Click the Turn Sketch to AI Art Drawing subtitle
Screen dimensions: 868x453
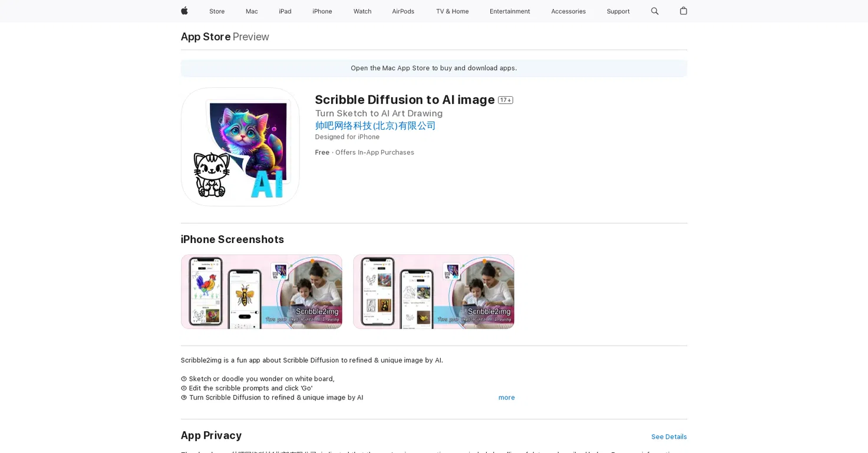pyautogui.click(x=379, y=113)
